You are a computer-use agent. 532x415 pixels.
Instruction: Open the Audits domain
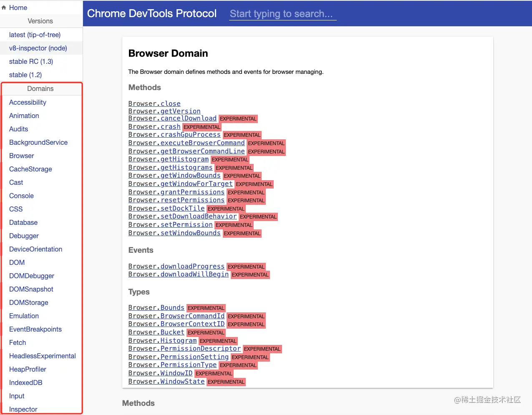[x=18, y=129]
